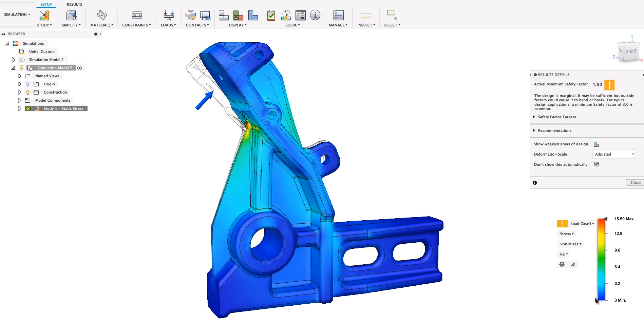Image resolution: width=644 pixels, height=325 pixels.
Task: Open the CONSTRAINTS menu
Action: click(137, 25)
